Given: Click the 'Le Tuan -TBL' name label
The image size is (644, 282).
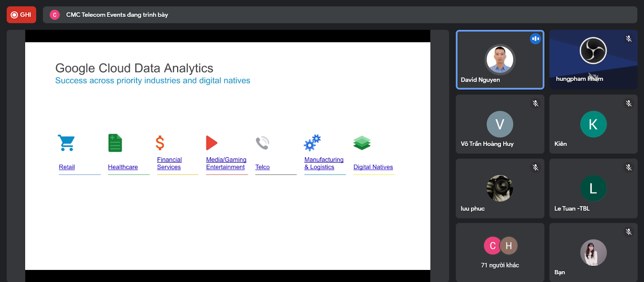Looking at the screenshot, I should click(572, 208).
